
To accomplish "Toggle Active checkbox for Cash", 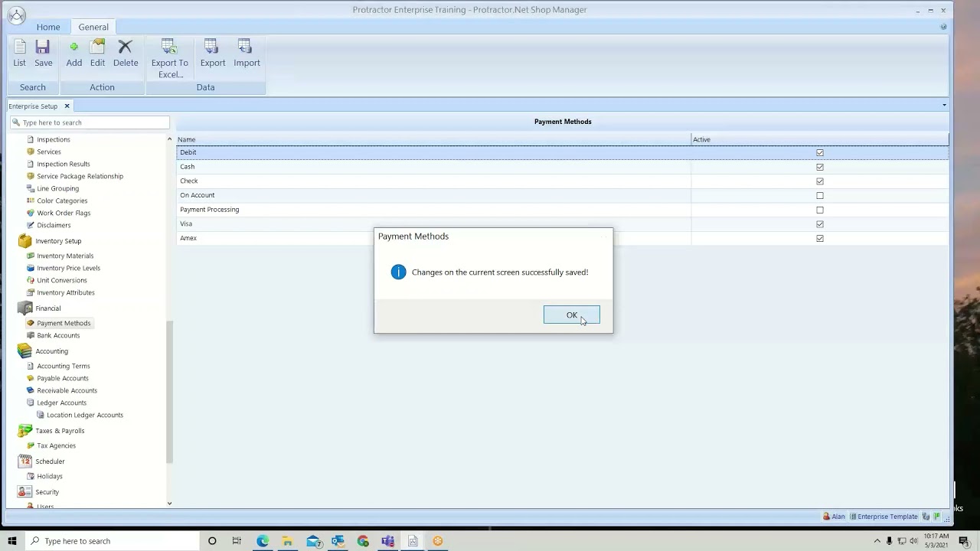I will coord(820,167).
